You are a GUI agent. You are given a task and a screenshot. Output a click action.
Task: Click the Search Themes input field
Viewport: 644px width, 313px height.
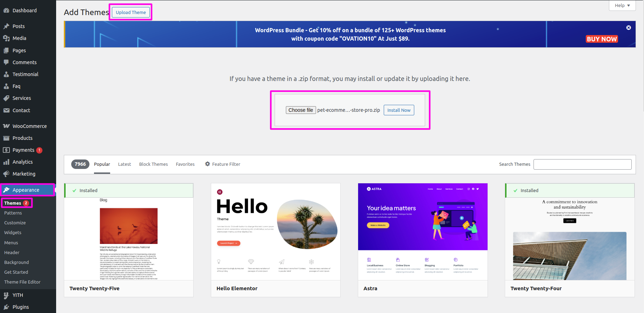(x=582, y=164)
